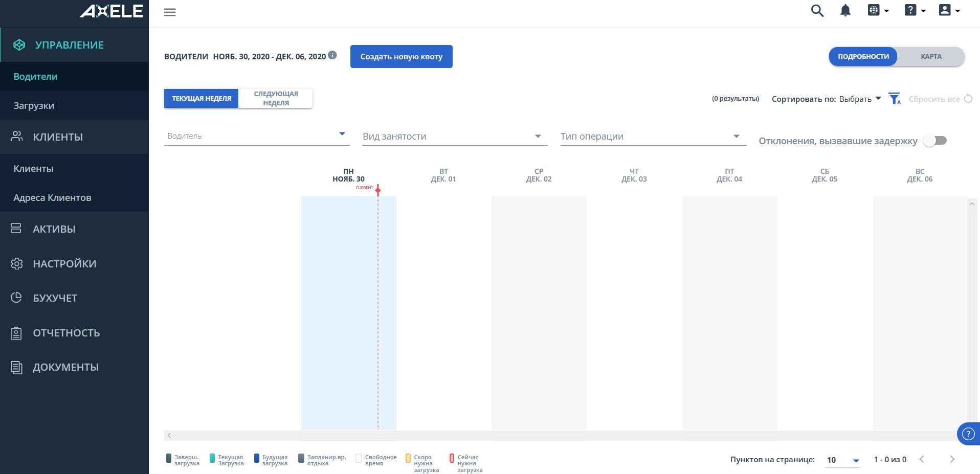The width and height of the screenshot is (980, 474).
Task: Click the Текущая Загрузка legend swatch
Action: coord(212,458)
